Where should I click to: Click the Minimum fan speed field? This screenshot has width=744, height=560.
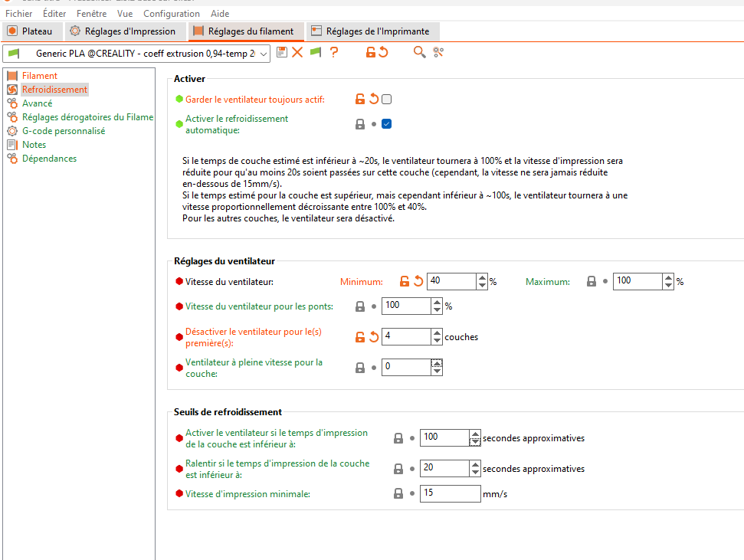click(x=452, y=281)
